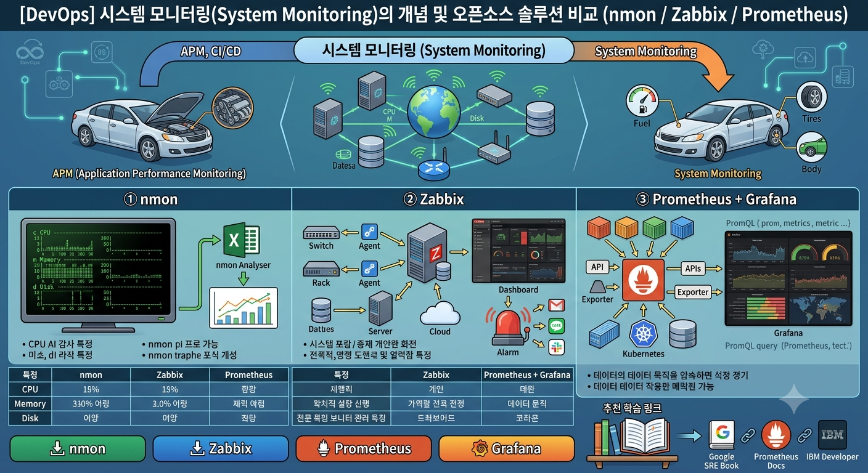Screen dimensions: 868x473
Task: Click the Zabbix server tower icon
Action: 426,253
